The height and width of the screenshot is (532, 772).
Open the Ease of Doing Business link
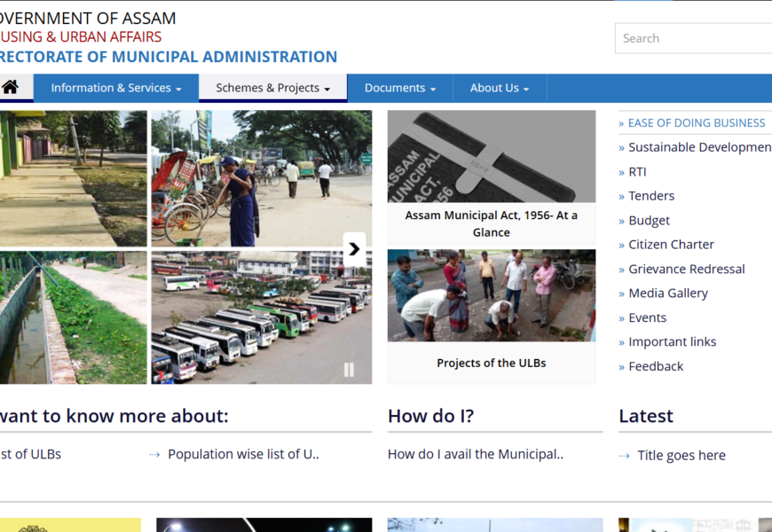pos(696,123)
